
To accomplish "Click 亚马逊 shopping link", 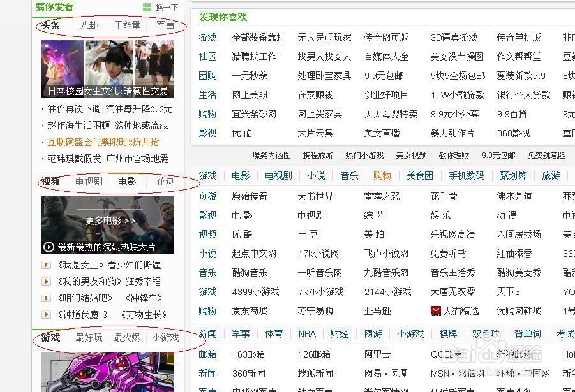I will (x=377, y=311).
